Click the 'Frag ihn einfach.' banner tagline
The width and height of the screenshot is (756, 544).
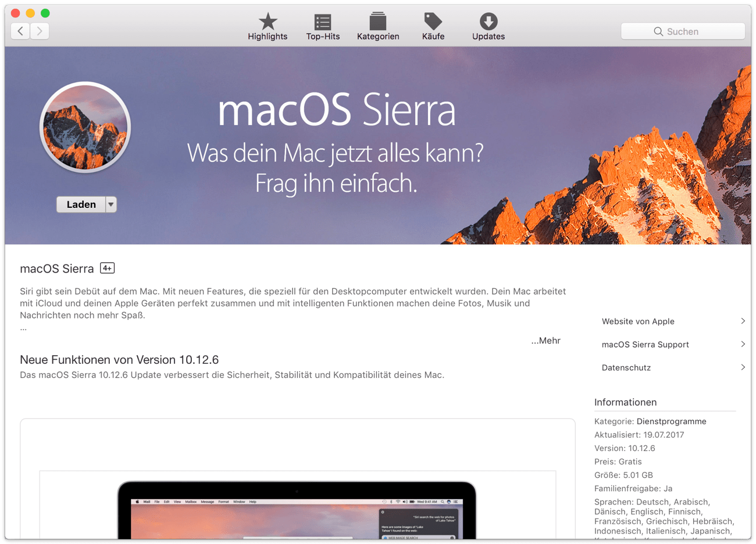click(336, 184)
